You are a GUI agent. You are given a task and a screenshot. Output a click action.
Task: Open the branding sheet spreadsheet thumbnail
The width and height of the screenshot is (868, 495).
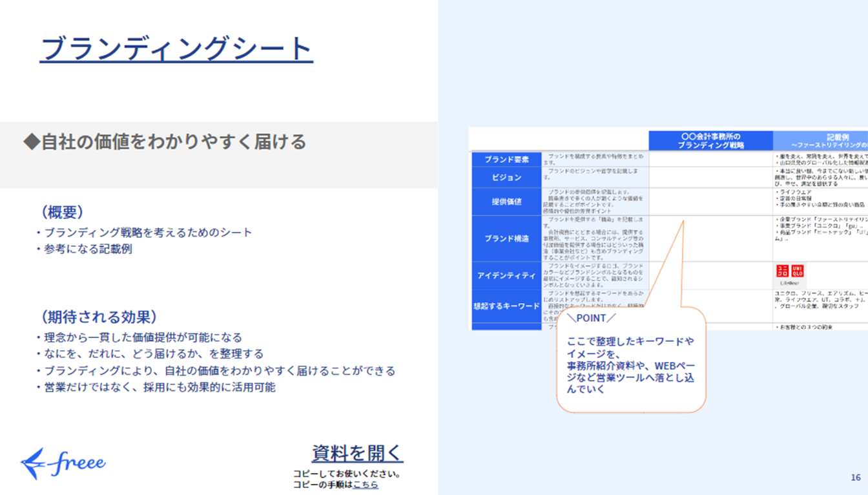[x=668, y=229]
